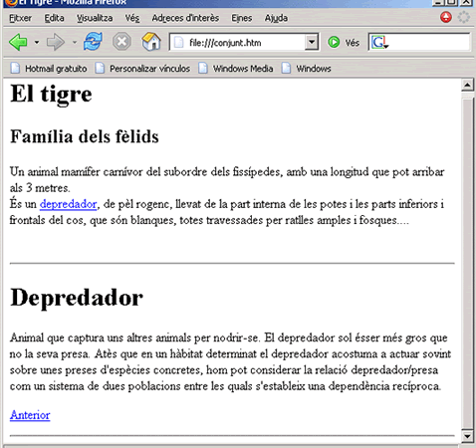Click the Stop loading icon
Image resolution: width=476 pixels, height=448 pixels.
coord(121,42)
